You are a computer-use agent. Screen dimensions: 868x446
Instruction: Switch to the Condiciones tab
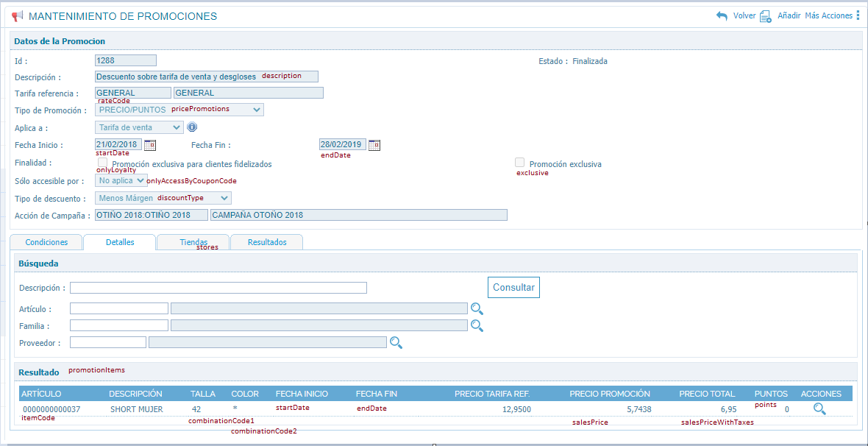(46, 242)
